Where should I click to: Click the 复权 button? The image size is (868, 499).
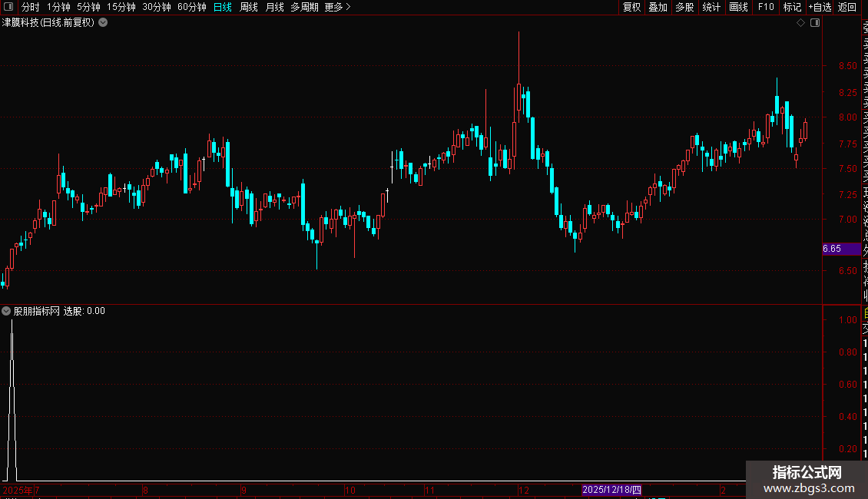point(631,7)
